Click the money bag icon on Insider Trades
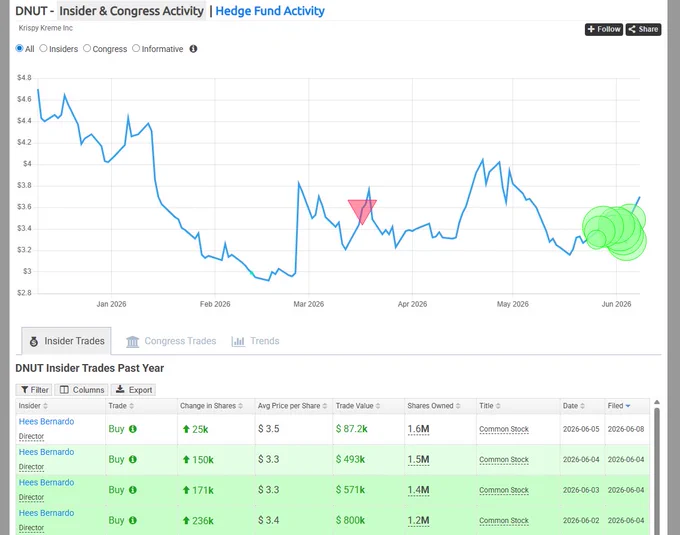 click(x=34, y=342)
